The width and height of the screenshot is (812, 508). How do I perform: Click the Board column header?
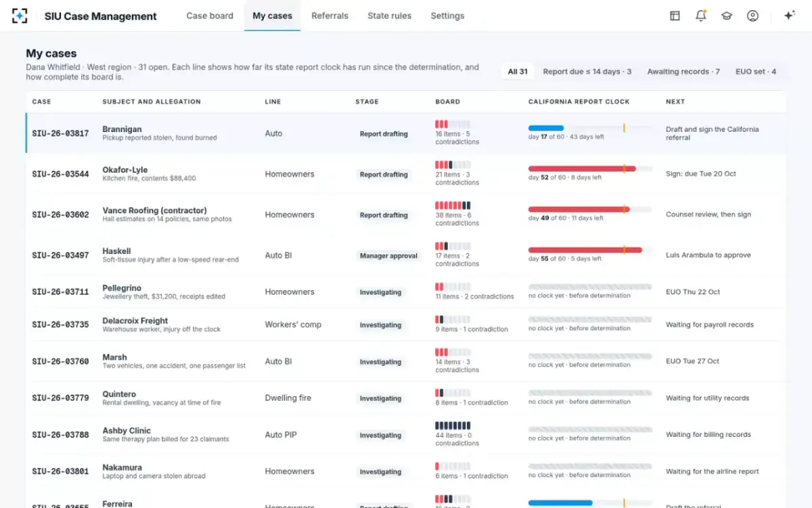click(447, 102)
